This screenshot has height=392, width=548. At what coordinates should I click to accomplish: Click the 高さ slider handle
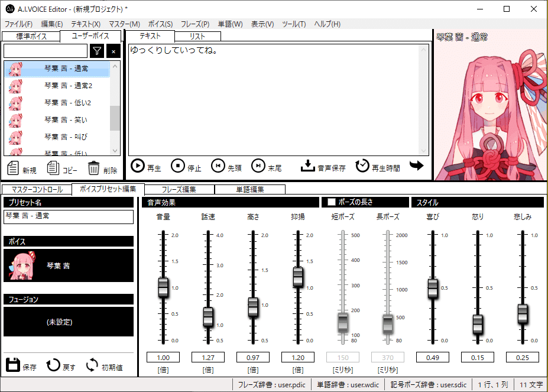[x=253, y=307]
